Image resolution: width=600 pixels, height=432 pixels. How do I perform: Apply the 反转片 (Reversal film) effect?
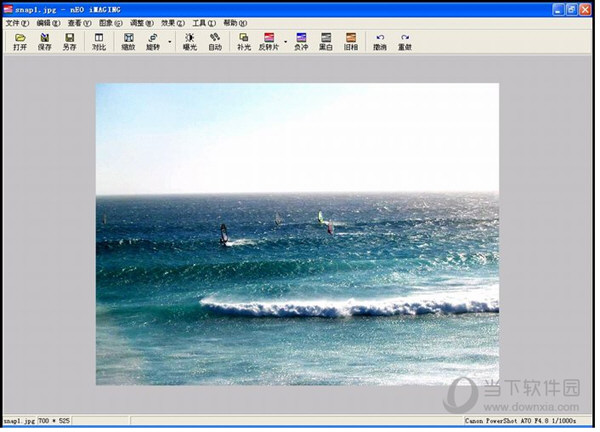269,41
